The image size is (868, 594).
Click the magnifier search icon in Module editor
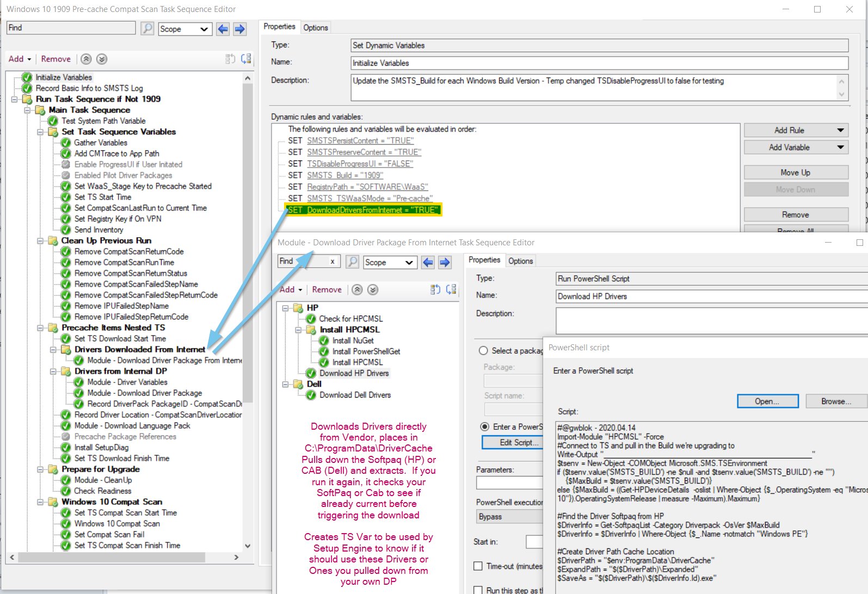(x=353, y=262)
